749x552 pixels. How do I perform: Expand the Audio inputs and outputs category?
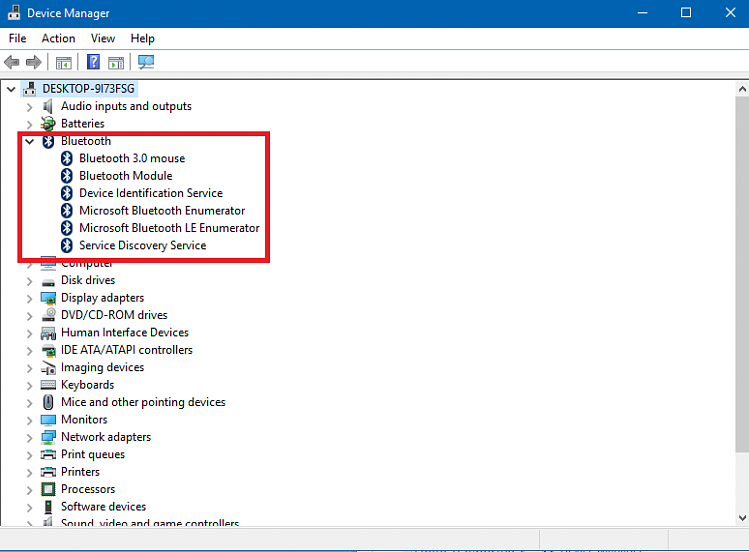click(x=29, y=106)
